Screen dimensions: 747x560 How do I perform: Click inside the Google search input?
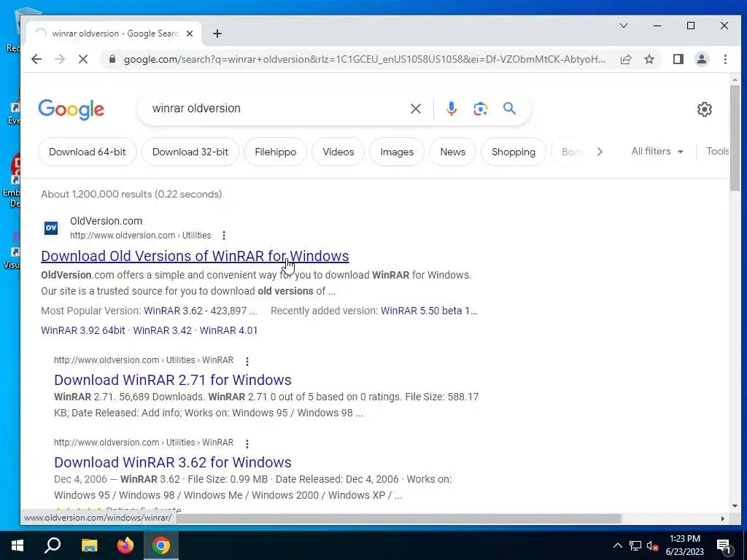click(x=276, y=109)
